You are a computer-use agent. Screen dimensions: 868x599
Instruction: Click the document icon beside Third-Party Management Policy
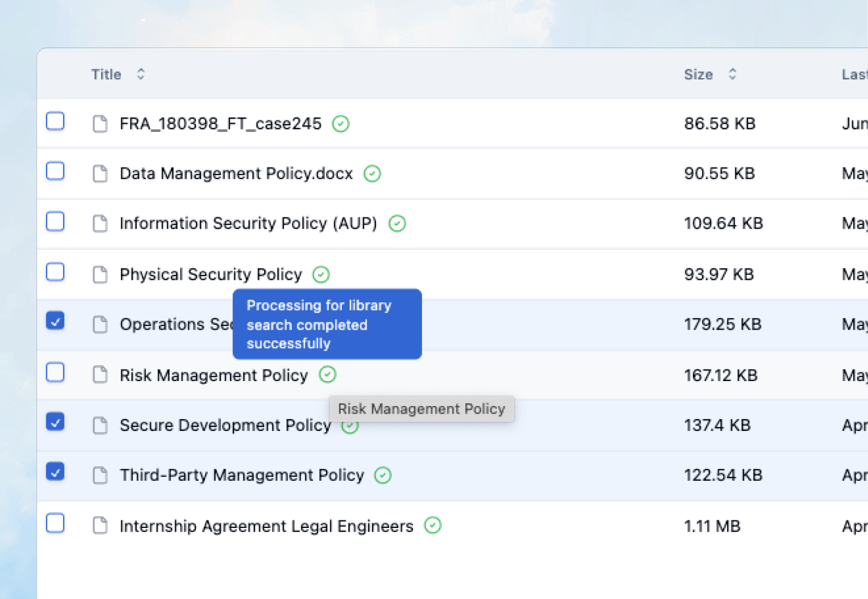(x=100, y=475)
